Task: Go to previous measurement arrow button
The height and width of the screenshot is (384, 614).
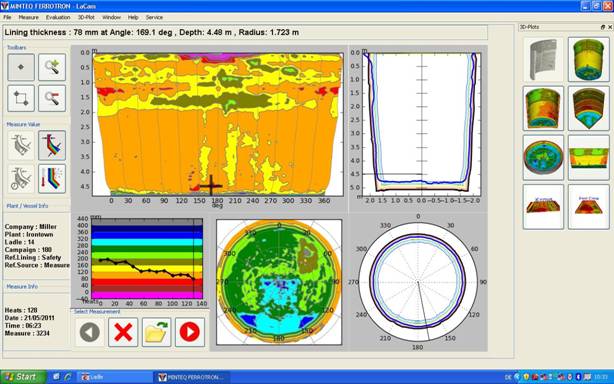Action: 90,332
